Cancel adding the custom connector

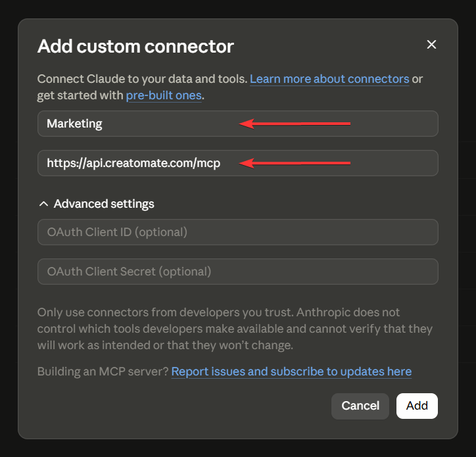click(x=360, y=406)
